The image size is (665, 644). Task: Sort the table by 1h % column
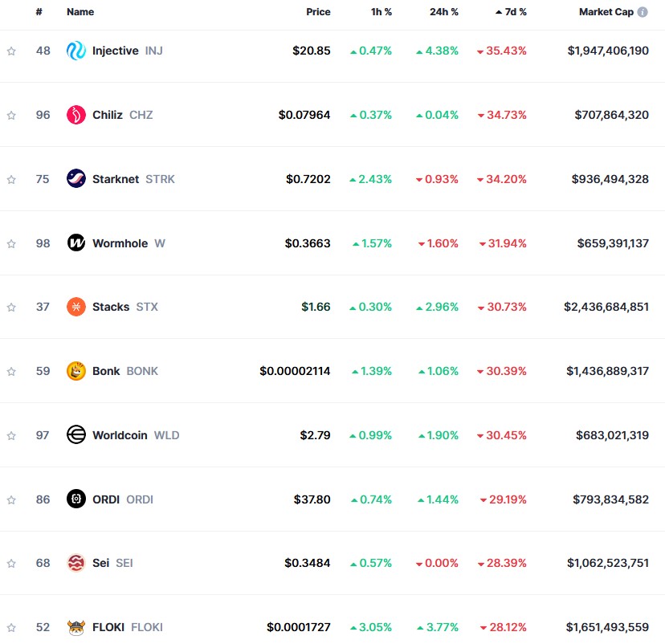click(x=380, y=12)
